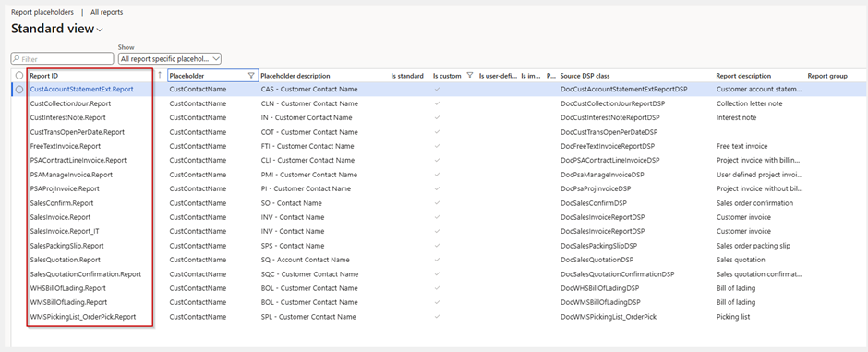868x352 pixels.
Task: Click the Report group column header
Action: [827, 76]
